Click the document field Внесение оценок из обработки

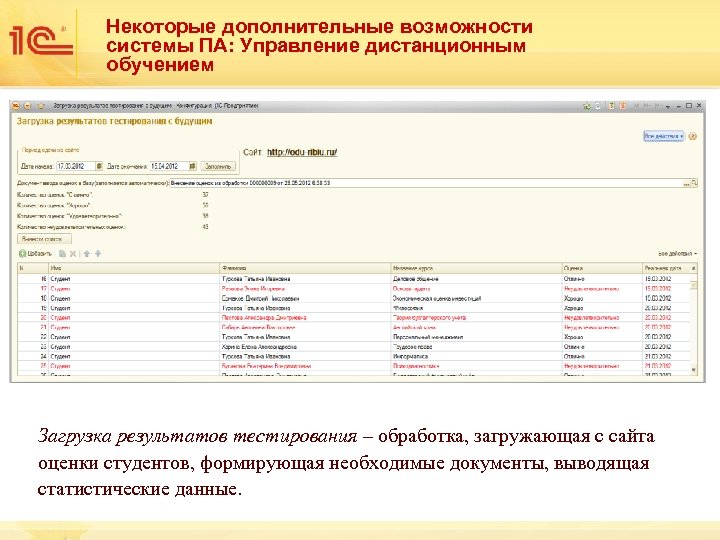(x=426, y=183)
